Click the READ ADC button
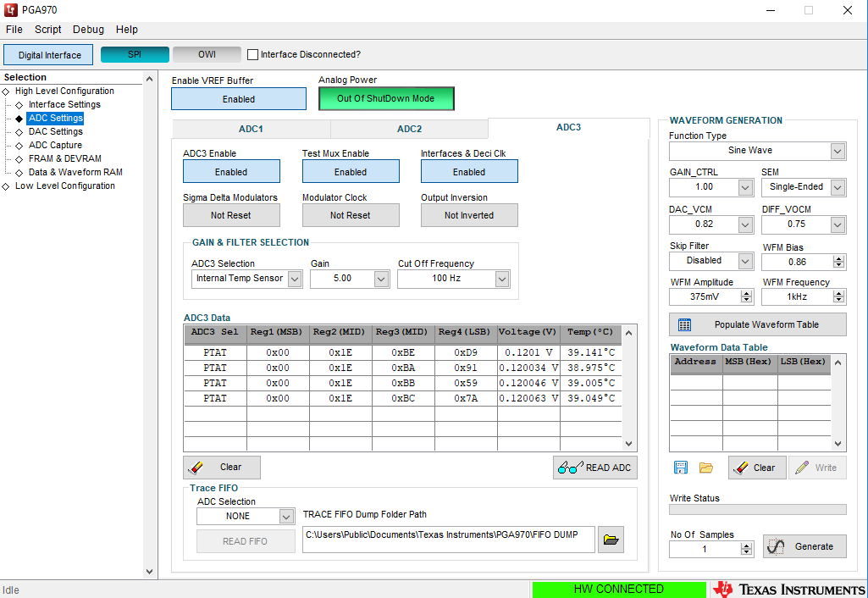 (x=595, y=468)
